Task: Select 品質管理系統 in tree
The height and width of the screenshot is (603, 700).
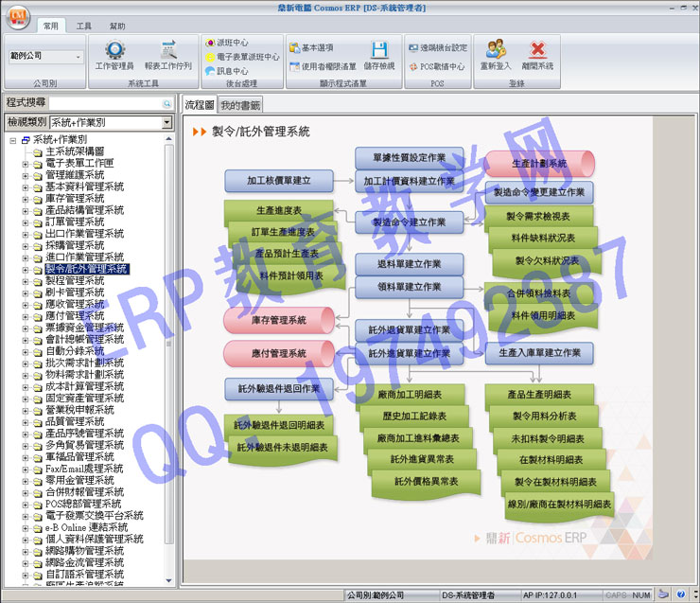Action: click(75, 421)
